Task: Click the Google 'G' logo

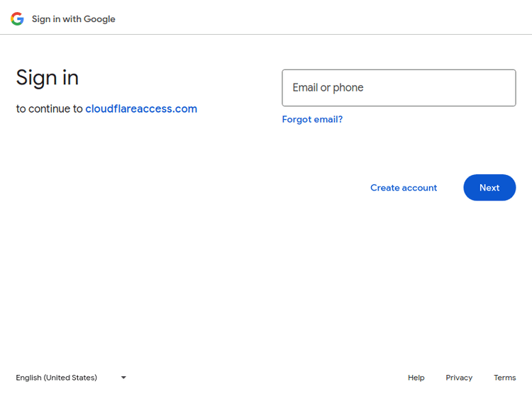Action: (17, 19)
